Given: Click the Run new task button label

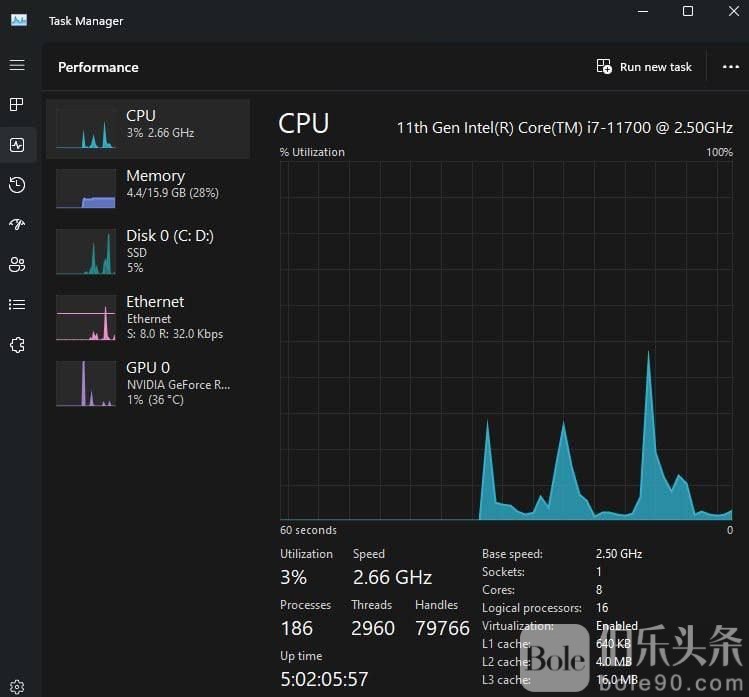Looking at the screenshot, I should (x=655, y=67).
